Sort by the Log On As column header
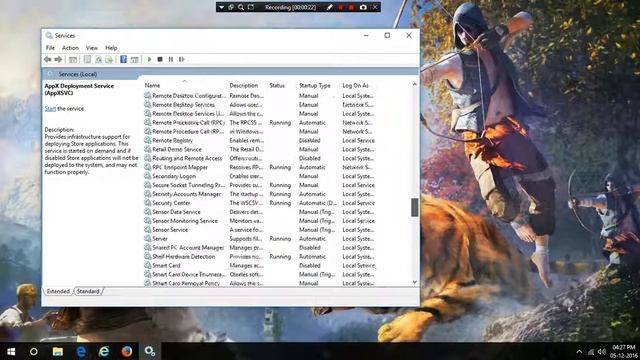This screenshot has height=360, width=640. click(358, 85)
